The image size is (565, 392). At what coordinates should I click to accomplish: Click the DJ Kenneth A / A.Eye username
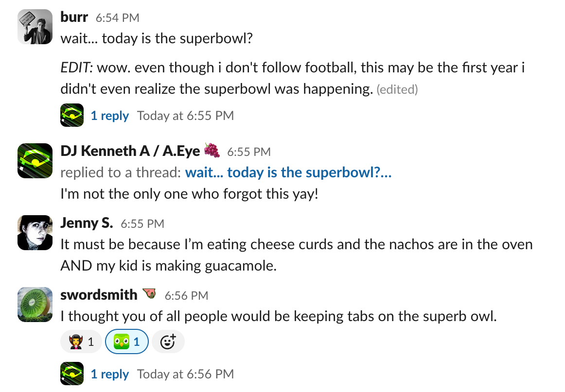pos(130,151)
